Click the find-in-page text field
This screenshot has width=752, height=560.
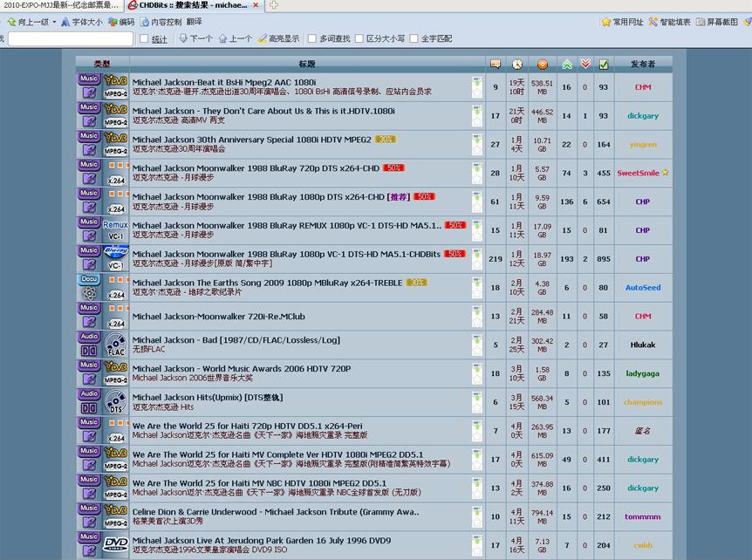coord(71,39)
